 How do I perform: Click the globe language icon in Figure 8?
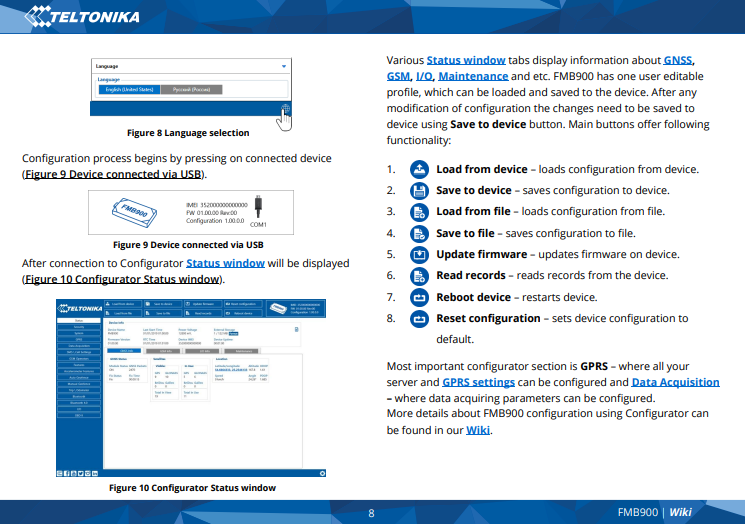click(285, 108)
